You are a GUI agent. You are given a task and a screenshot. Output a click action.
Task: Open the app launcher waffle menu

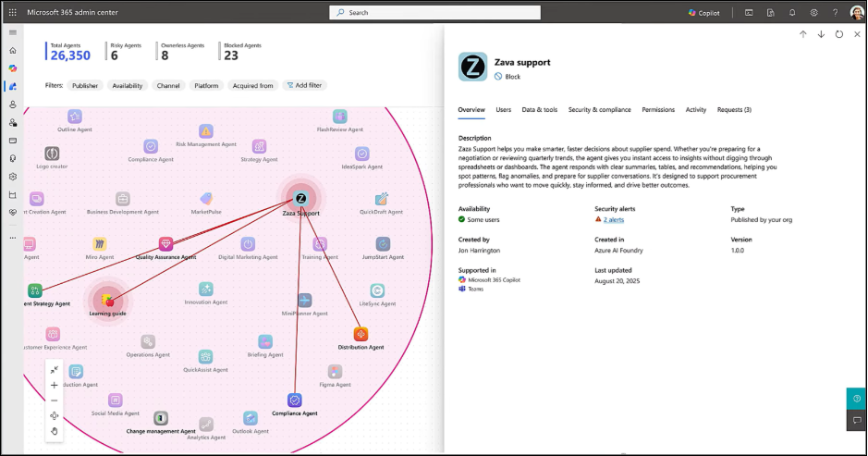(12, 13)
